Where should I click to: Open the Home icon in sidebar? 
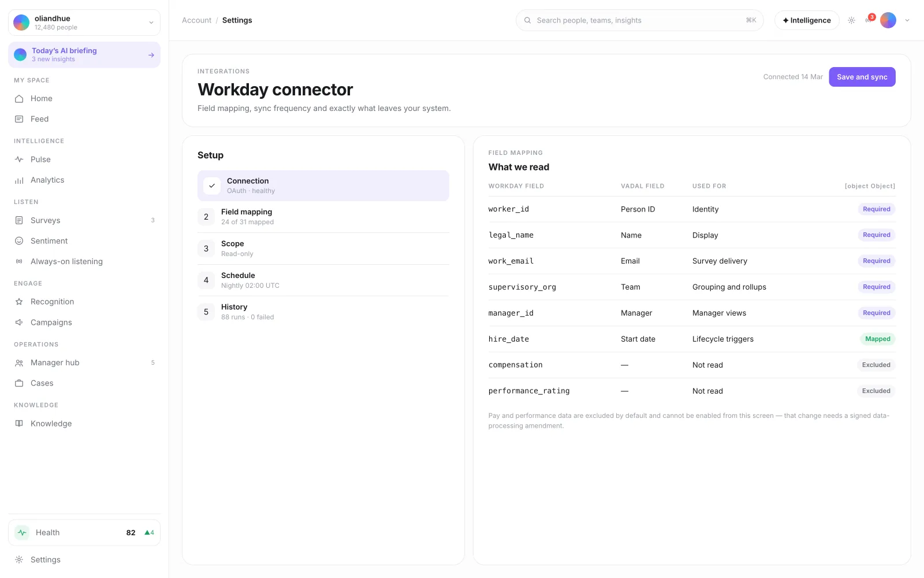pyautogui.click(x=19, y=99)
